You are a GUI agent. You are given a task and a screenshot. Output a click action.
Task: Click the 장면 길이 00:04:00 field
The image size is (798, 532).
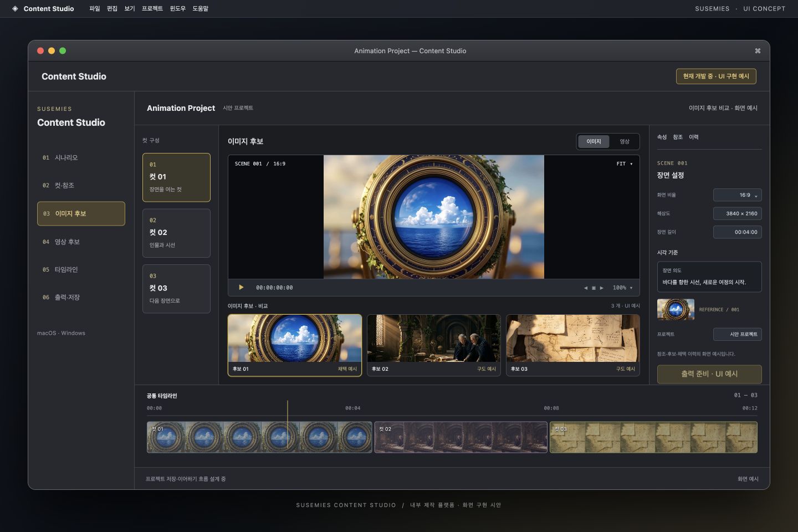737,232
